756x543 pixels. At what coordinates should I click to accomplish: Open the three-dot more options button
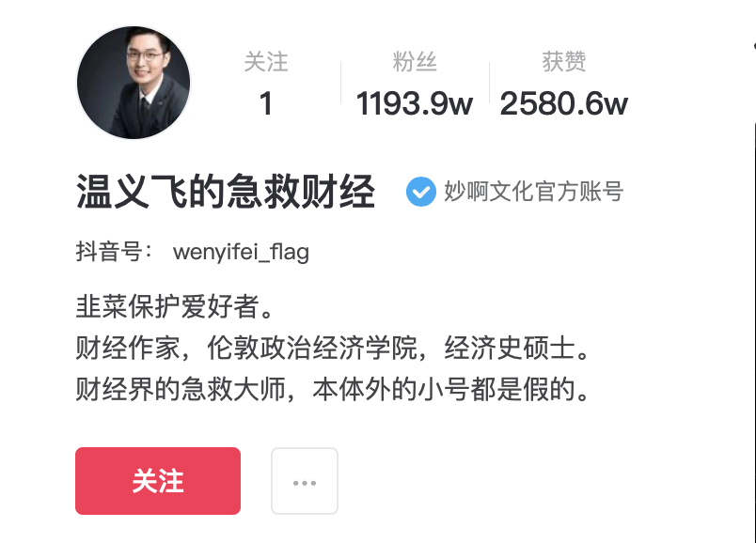[x=305, y=481]
